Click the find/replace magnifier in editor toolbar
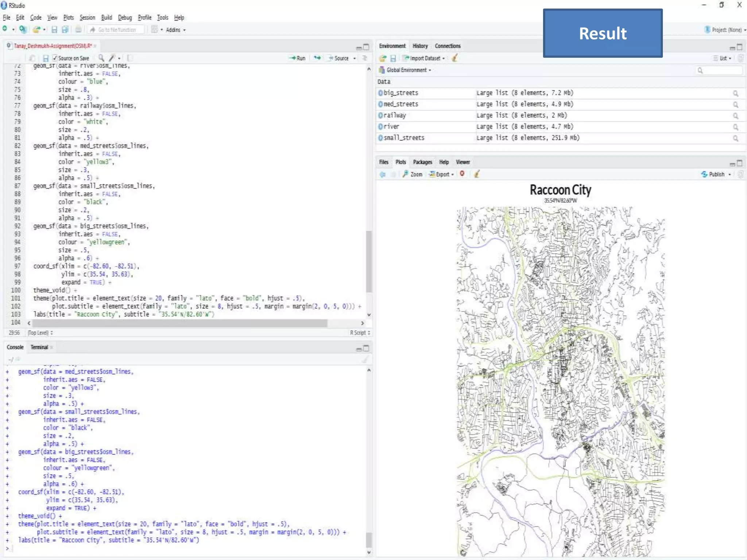Image resolution: width=747 pixels, height=560 pixels. [x=101, y=58]
